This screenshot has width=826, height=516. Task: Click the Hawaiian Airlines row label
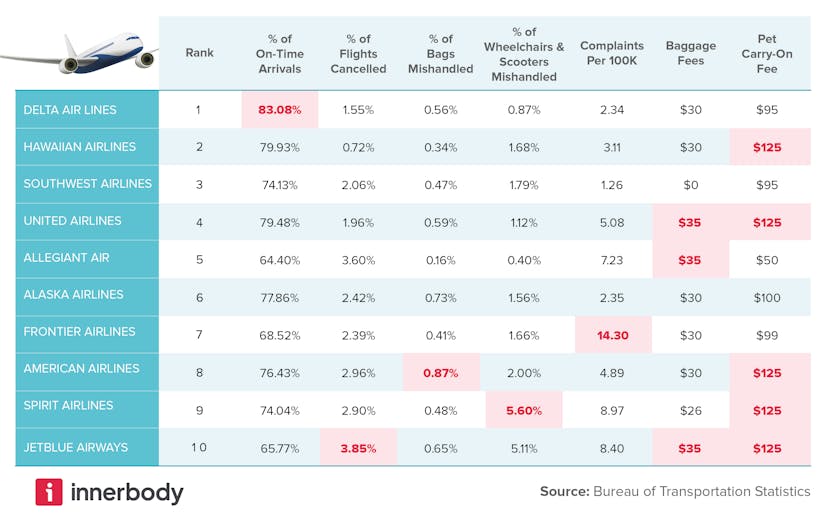(80, 147)
